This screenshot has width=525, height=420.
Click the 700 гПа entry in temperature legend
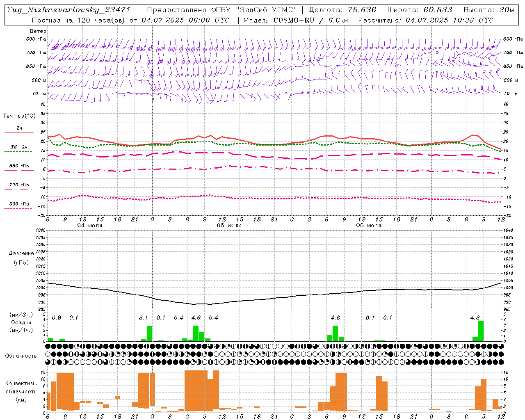tap(19, 185)
